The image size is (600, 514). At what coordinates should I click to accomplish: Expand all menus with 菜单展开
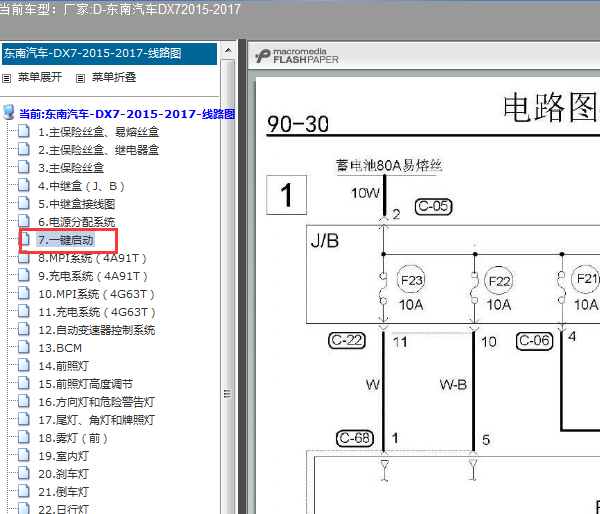click(x=40, y=77)
